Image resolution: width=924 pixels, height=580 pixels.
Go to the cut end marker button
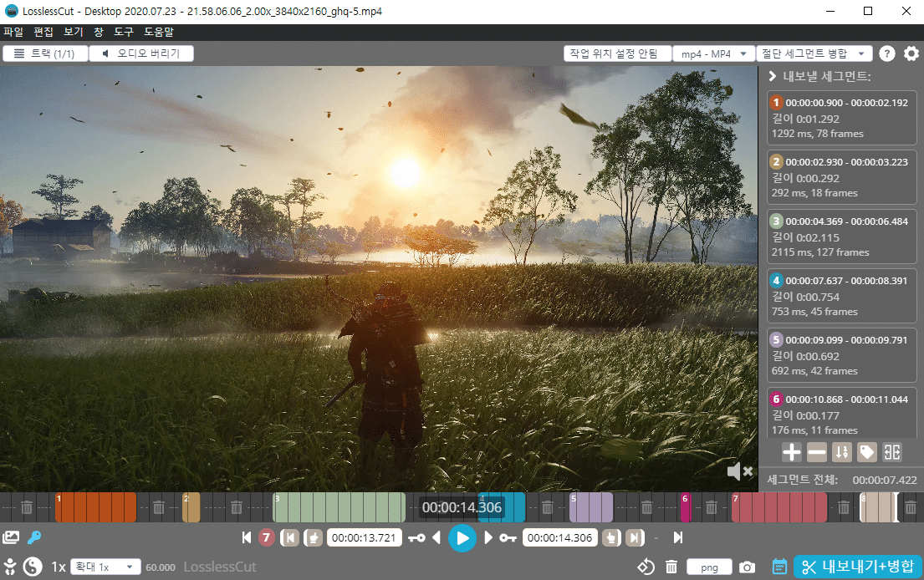(635, 537)
